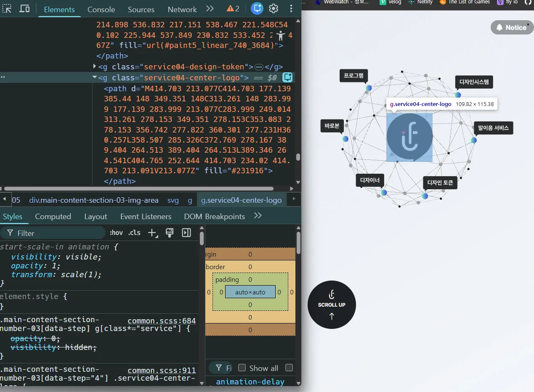This screenshot has height=392, width=534.
Task: Click the Styles Filter input field
Action: pyautogui.click(x=53, y=233)
